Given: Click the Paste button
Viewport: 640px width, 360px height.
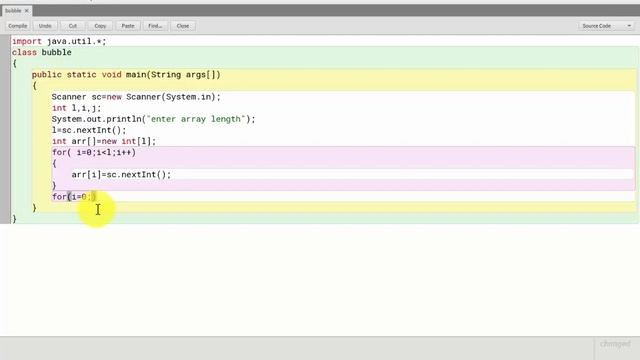Looking at the screenshot, I should (128, 26).
